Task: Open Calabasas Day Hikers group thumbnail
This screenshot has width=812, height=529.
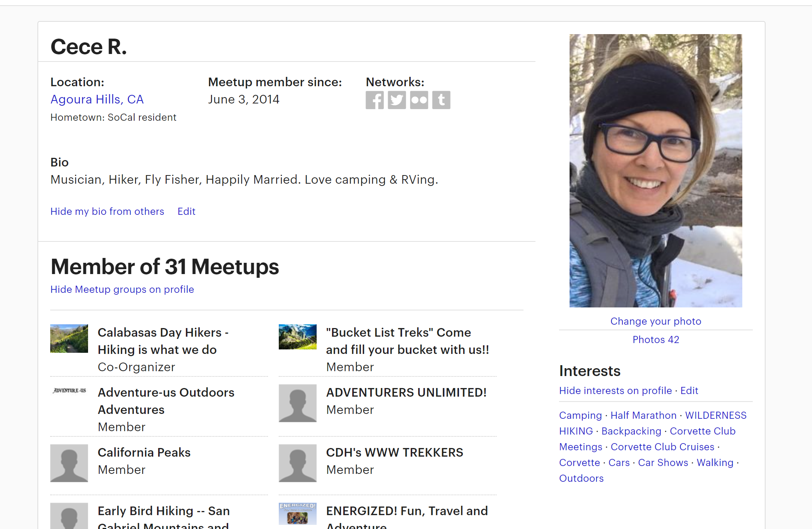Action: point(69,338)
